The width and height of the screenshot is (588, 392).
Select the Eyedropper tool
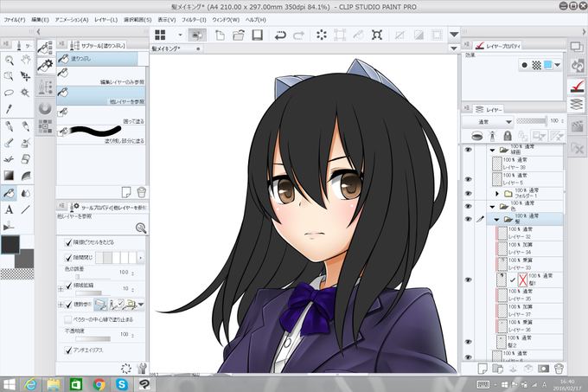9,109
